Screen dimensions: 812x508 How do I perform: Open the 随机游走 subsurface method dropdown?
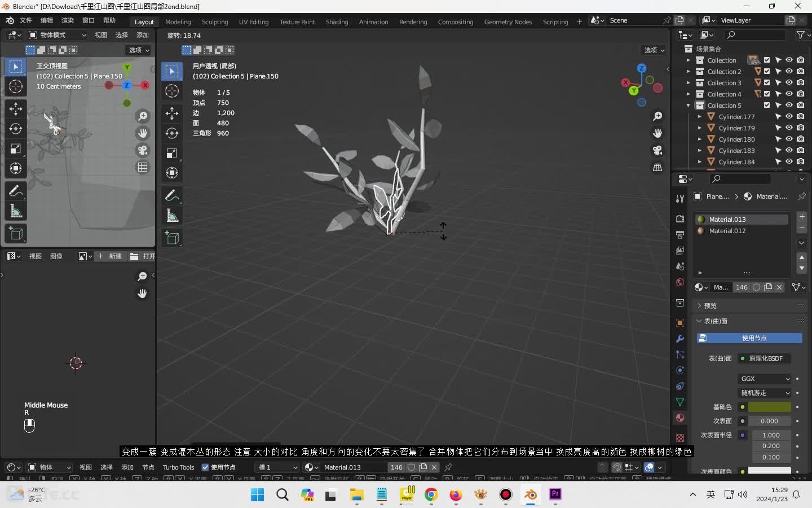tap(765, 393)
